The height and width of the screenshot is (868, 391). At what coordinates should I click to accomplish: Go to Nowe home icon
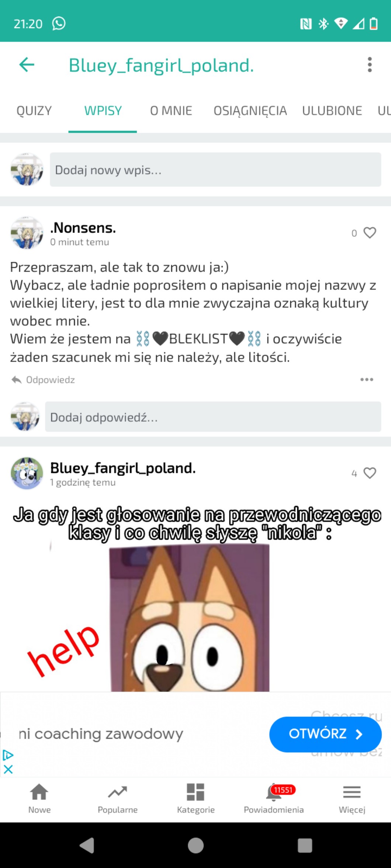39,798
